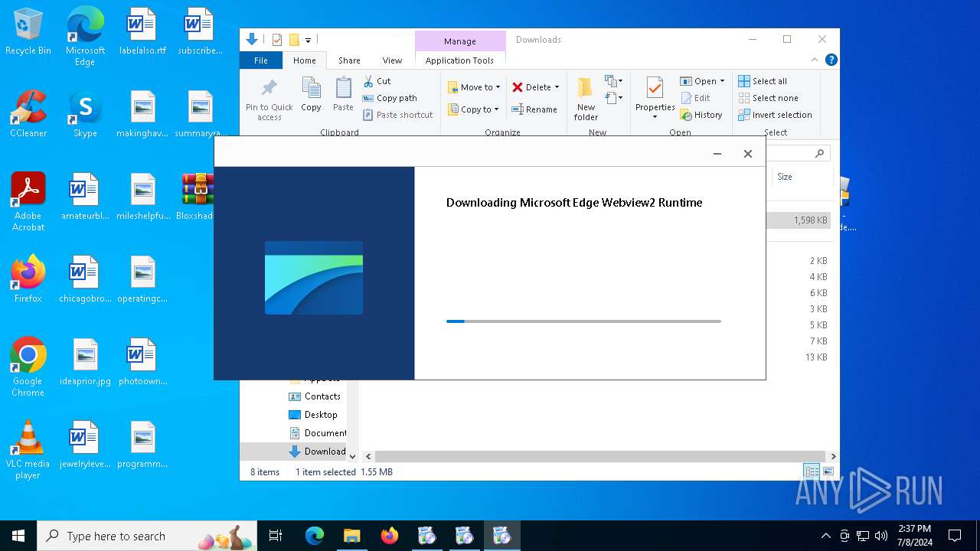Viewport: 980px width, 551px height.
Task: Open Edge from the taskbar
Action: [x=315, y=536]
